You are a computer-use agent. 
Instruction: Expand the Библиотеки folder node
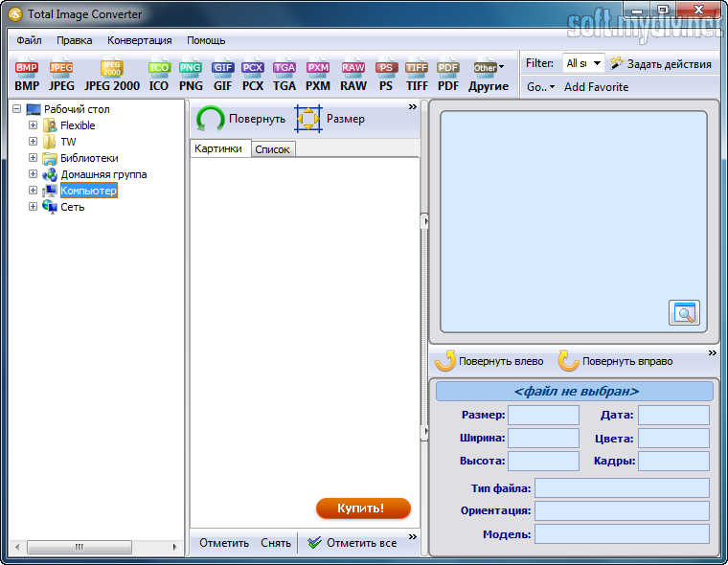[33, 158]
